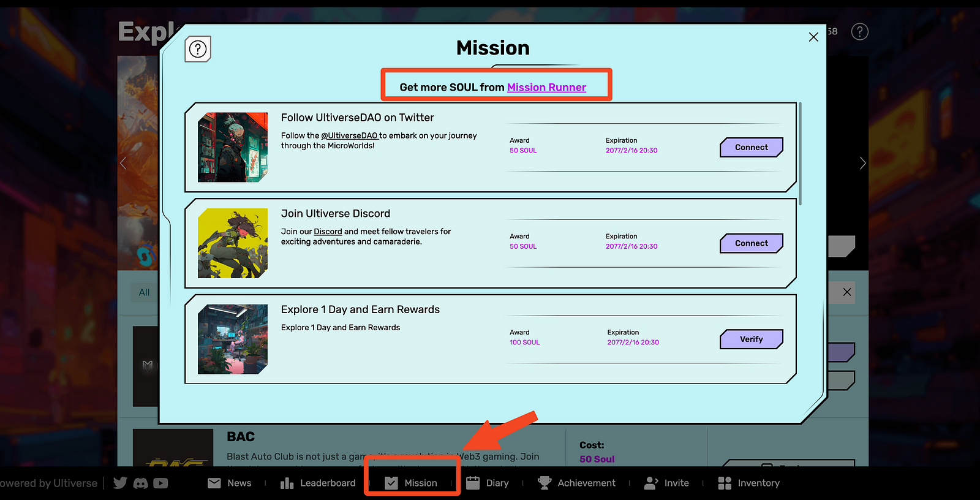Open YouTube icon in bottom bar
Image resolution: width=980 pixels, height=500 pixels.
160,483
